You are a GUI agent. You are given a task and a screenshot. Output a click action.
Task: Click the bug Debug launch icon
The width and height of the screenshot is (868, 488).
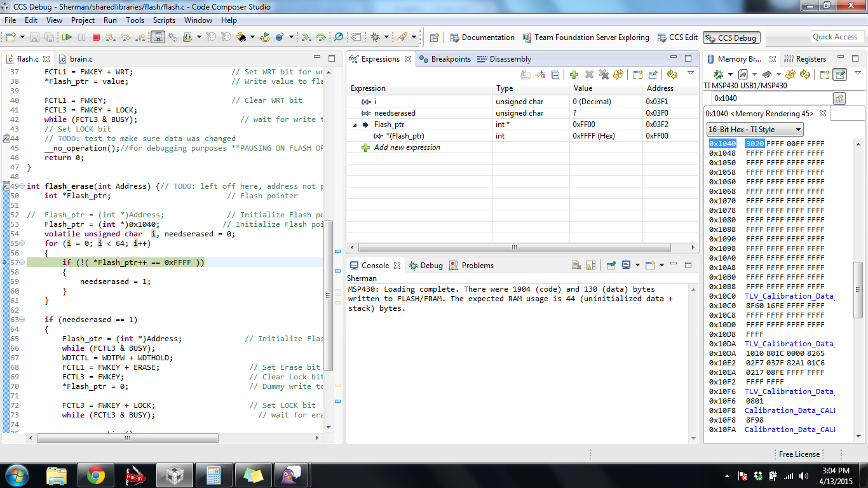tap(375, 37)
